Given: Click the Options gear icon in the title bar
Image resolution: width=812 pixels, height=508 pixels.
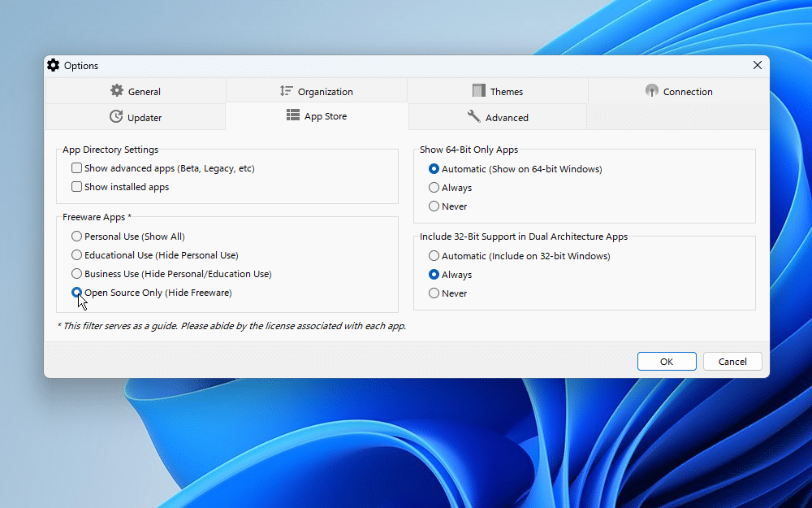Looking at the screenshot, I should coord(53,65).
